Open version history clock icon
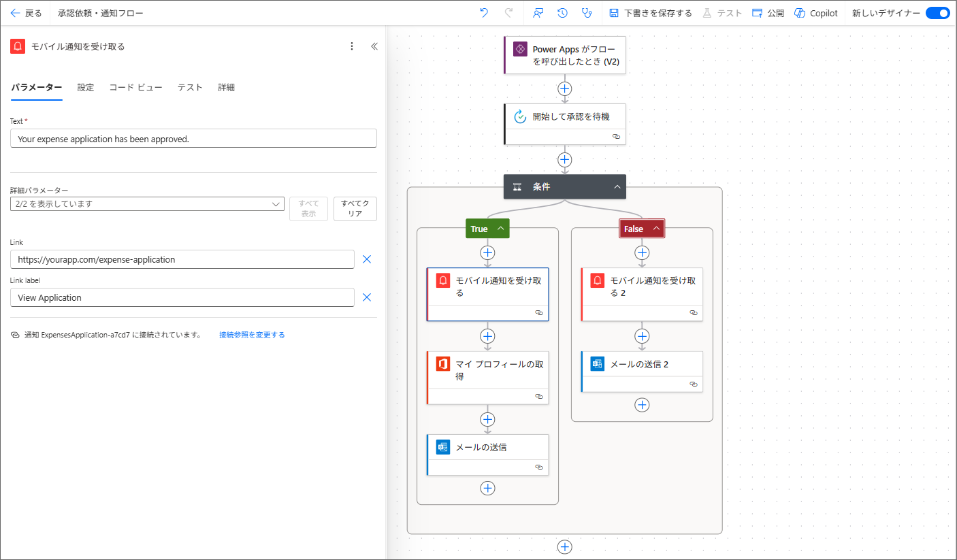Image resolution: width=957 pixels, height=560 pixels. coord(562,13)
